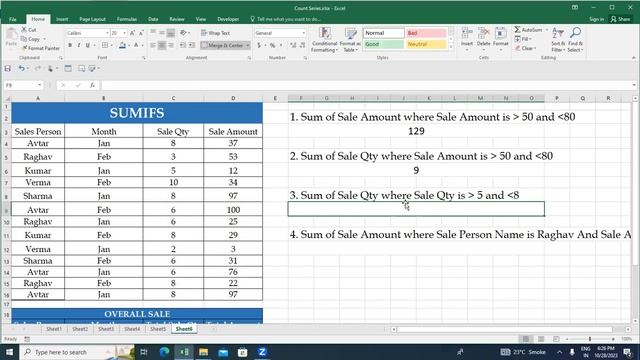The image size is (640, 360).
Task: Increase indent in alignment group
Action: tap(191, 45)
